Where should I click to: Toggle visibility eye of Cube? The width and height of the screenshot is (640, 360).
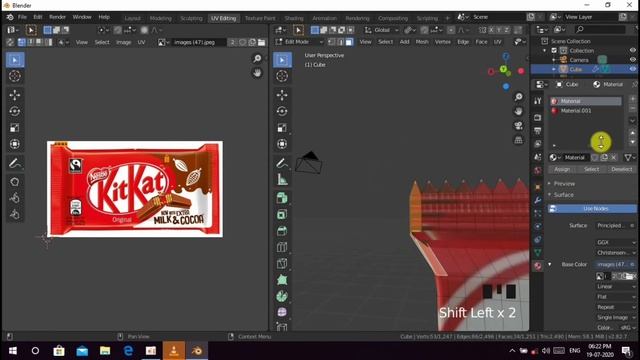(x=632, y=69)
